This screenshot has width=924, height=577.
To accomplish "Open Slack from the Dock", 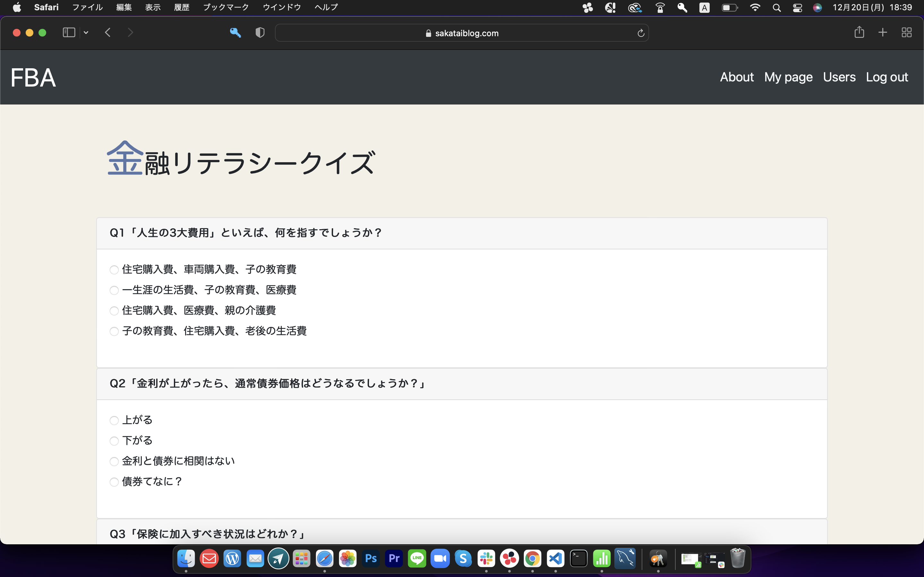I will tap(486, 558).
